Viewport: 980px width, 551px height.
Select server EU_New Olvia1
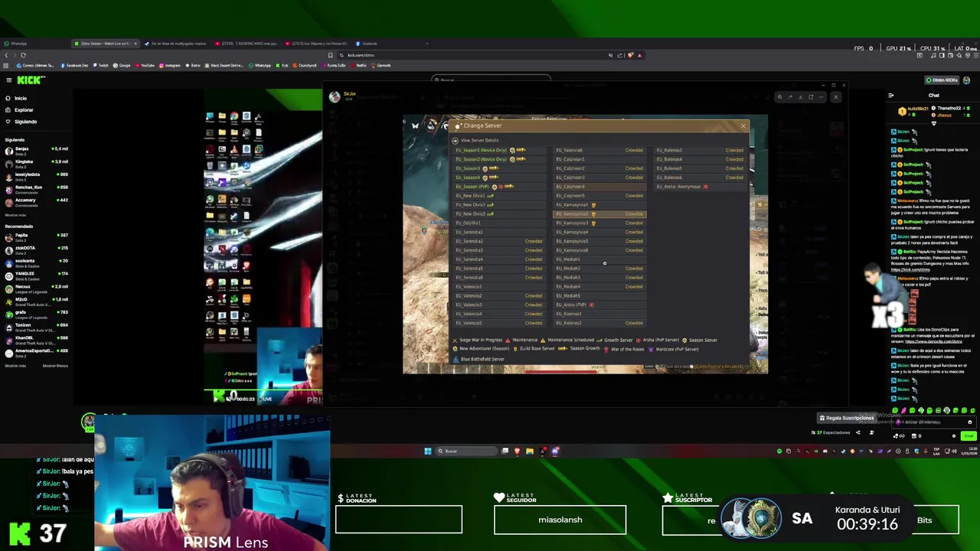click(498, 196)
